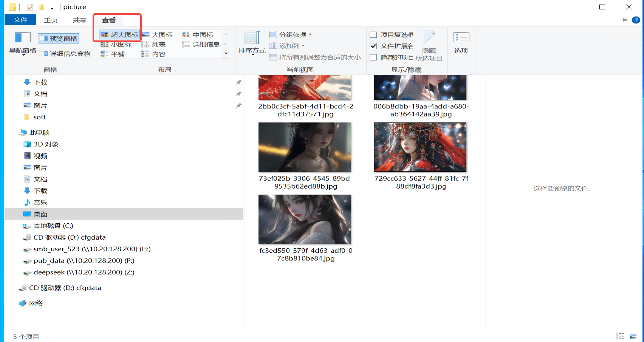Image resolution: width=644 pixels, height=342 pixels.
Task: Select thumbnail 729cc633-5627 image
Action: 421,147
